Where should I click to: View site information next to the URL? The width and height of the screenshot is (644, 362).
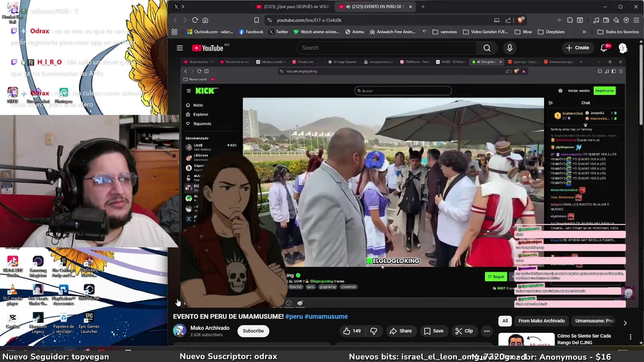(x=270, y=20)
